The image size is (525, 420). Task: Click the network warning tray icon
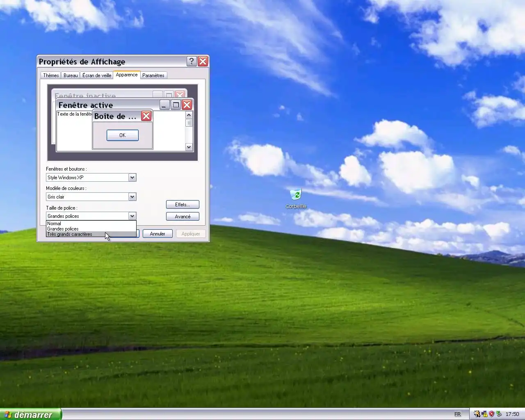[x=484, y=414]
